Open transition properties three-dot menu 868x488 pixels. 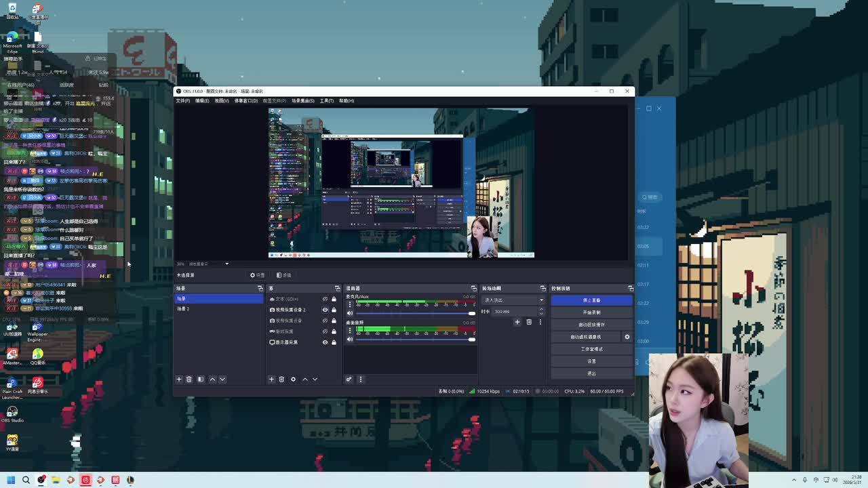pyautogui.click(x=540, y=322)
